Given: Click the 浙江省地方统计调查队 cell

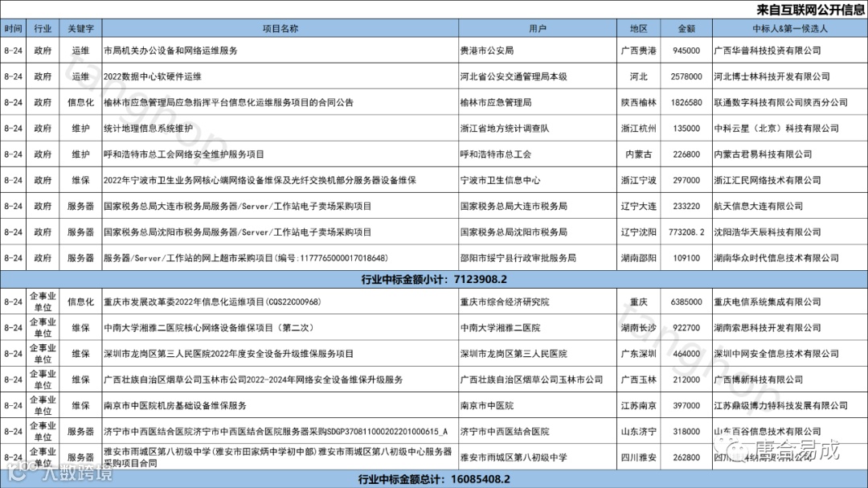Looking at the screenshot, I should click(538, 129).
